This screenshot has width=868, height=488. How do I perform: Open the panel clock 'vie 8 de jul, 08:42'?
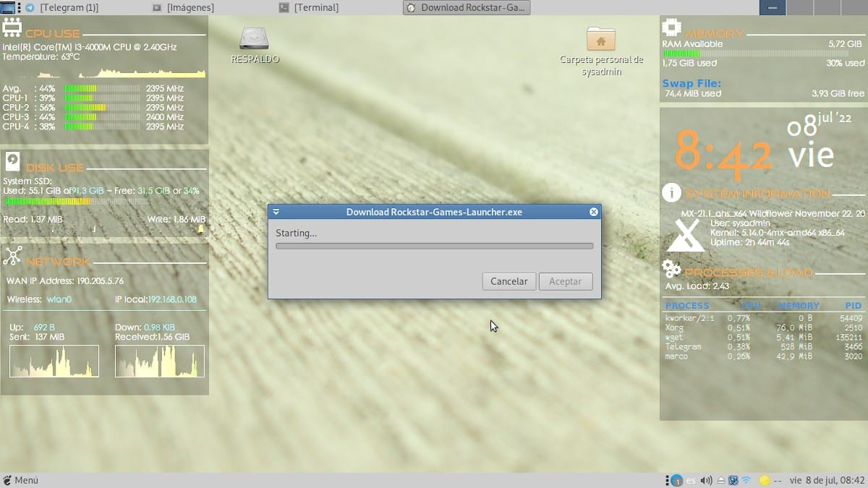click(x=827, y=480)
